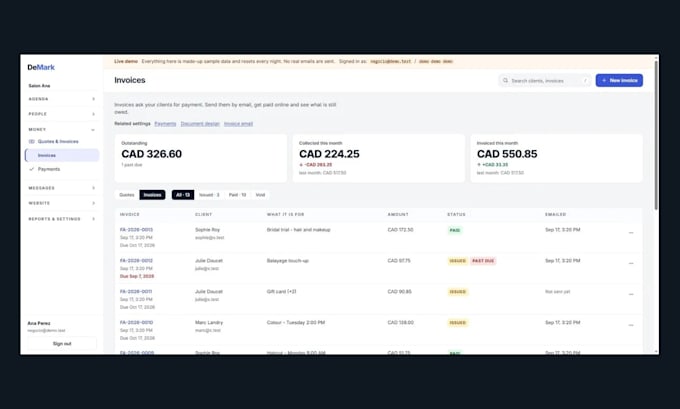Viewport: 680px width, 409px height.
Task: Click amount CAD 138.00
Action: point(401,322)
